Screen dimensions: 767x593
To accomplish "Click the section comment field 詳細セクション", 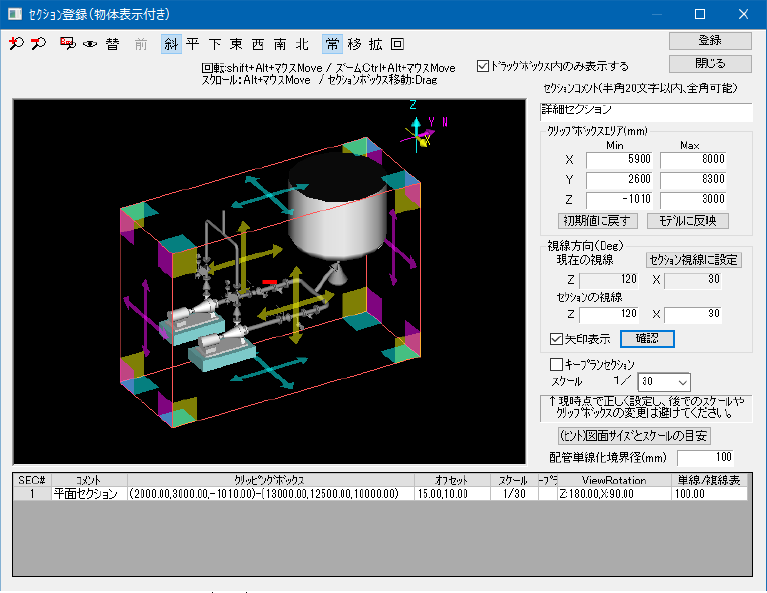I will click(x=646, y=111).
